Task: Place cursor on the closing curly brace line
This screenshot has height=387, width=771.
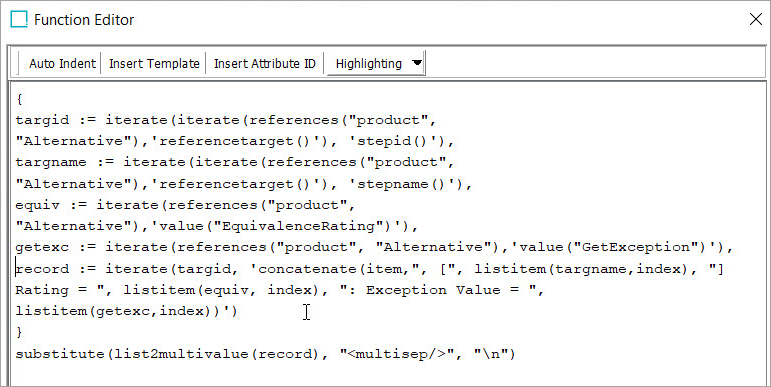Action: [19, 332]
